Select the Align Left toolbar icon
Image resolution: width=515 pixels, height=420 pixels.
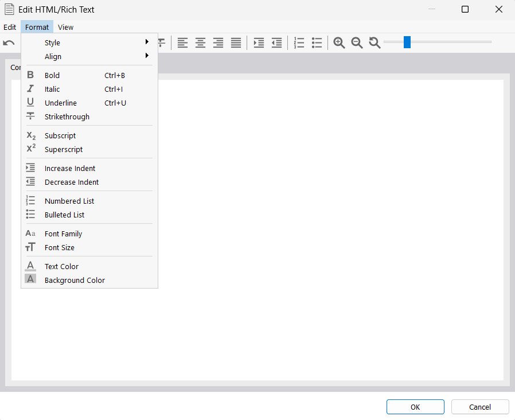(x=182, y=42)
